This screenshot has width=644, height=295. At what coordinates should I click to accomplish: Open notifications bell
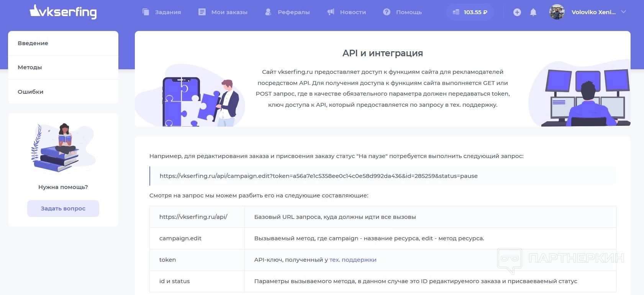[533, 12]
